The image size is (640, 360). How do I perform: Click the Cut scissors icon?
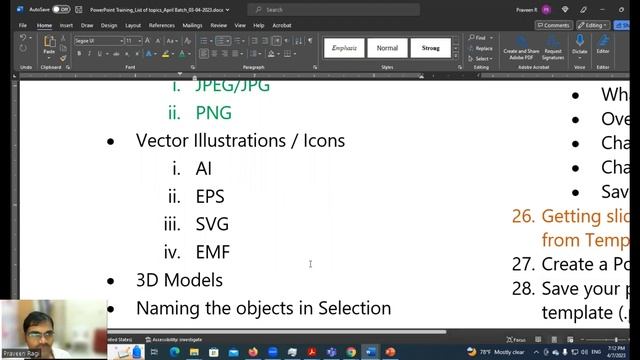pyautogui.click(x=63, y=38)
